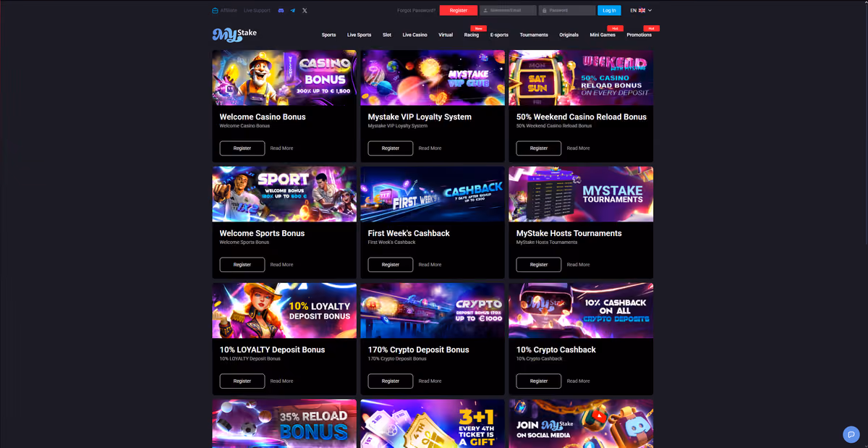Open the Sports menu item
Screen dimensions: 868x448
coord(329,35)
